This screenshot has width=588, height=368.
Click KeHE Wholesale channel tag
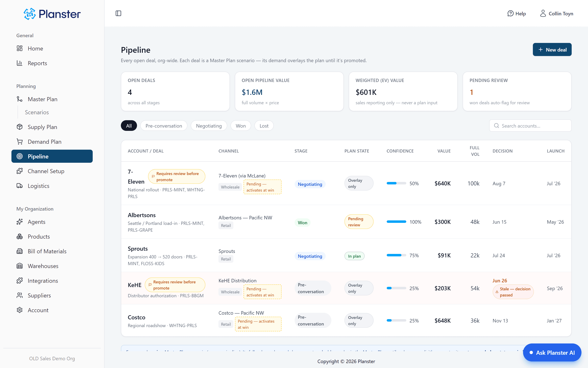point(230,292)
